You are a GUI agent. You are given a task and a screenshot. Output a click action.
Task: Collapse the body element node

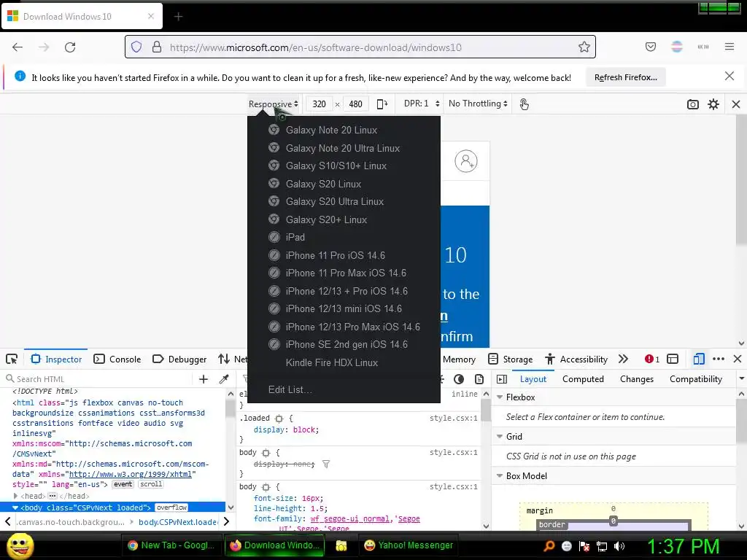pos(15,507)
